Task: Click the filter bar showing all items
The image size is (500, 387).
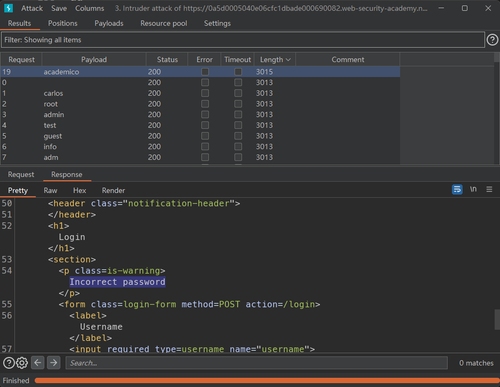Action: click(x=243, y=40)
